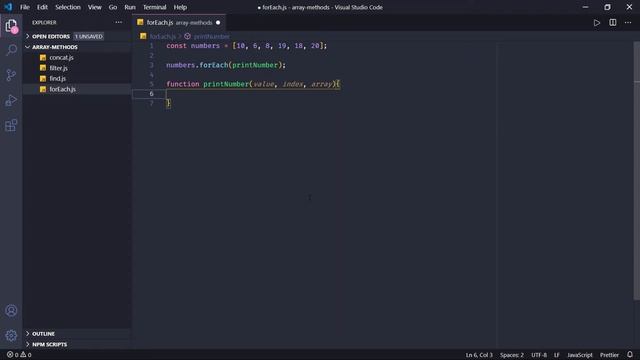Image resolution: width=640 pixels, height=360 pixels.
Task: Click the Run Code play icon
Action: [x=597, y=23]
